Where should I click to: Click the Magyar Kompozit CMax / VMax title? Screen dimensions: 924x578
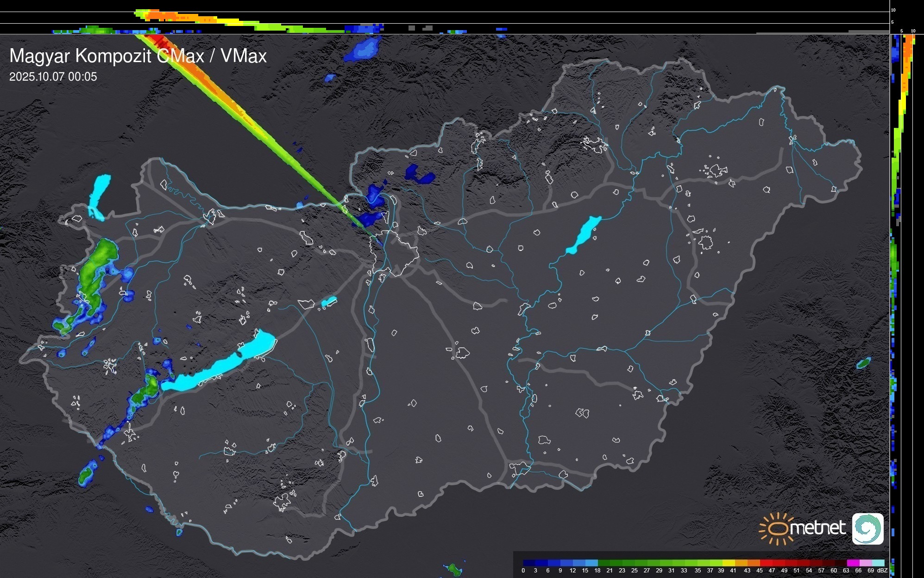138,56
